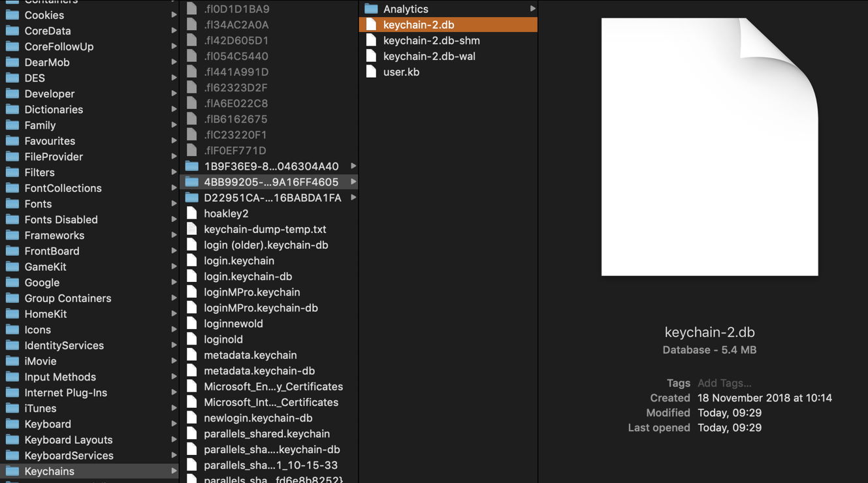
Task: Select the loginMPro.keychain-db file name
Action: 261,307
